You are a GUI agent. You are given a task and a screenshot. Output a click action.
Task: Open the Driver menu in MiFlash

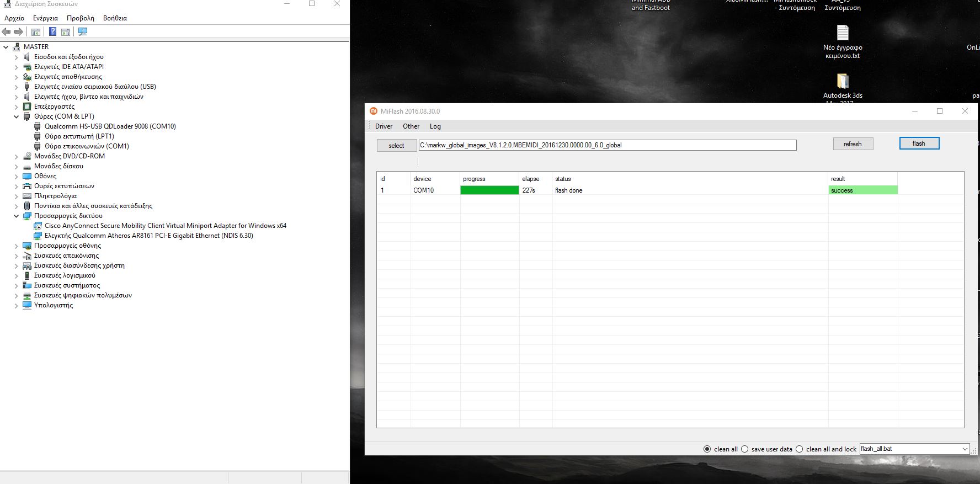[384, 126]
